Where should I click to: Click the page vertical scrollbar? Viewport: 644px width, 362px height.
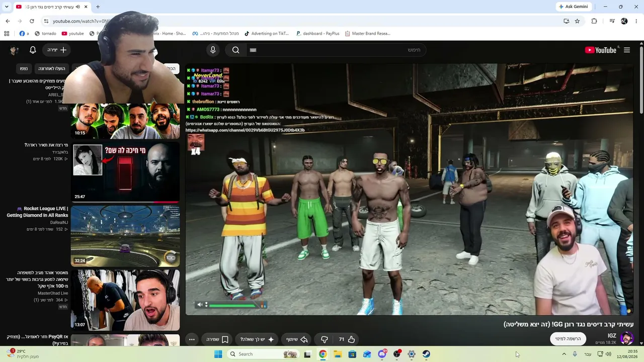[x=641, y=80]
